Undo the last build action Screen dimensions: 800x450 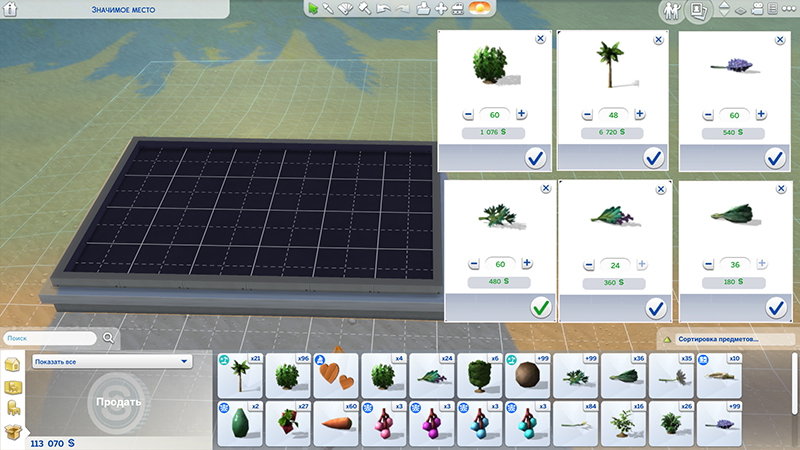point(383,8)
